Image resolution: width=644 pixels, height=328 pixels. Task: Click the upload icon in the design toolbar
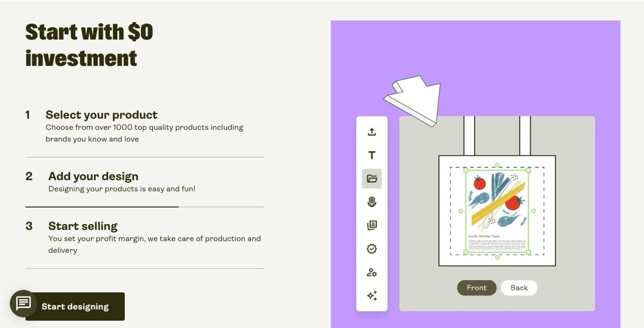371,132
